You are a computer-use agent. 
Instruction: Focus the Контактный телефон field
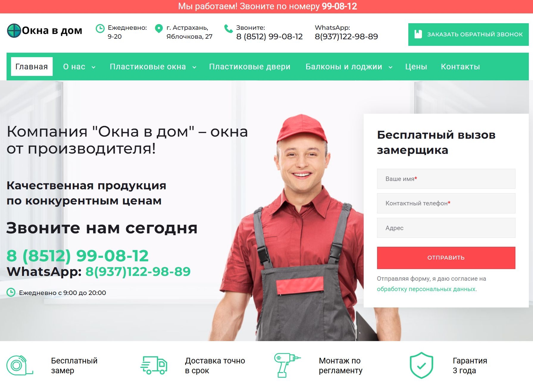pos(446,203)
